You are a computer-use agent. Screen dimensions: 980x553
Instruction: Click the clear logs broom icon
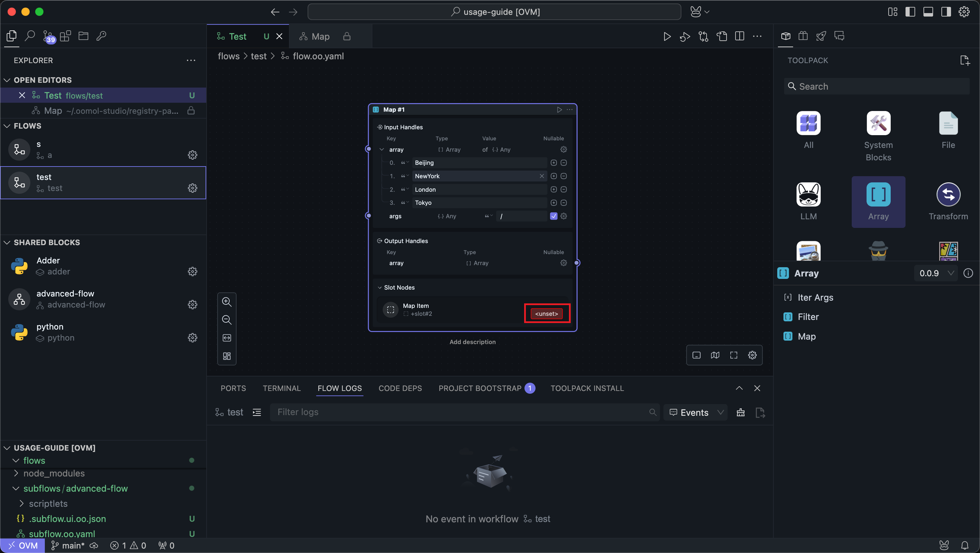pos(740,412)
